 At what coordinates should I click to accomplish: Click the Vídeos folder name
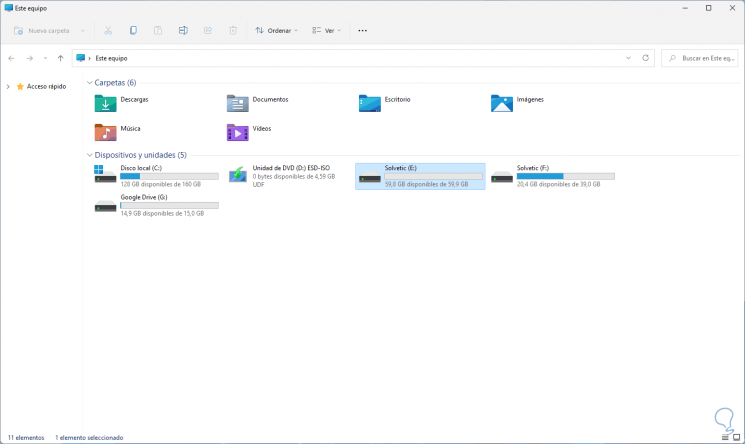[x=262, y=128]
